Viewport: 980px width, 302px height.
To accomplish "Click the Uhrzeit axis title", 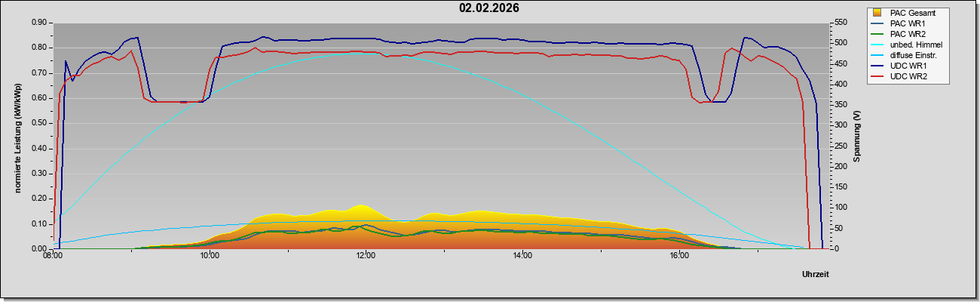I will (x=816, y=275).
